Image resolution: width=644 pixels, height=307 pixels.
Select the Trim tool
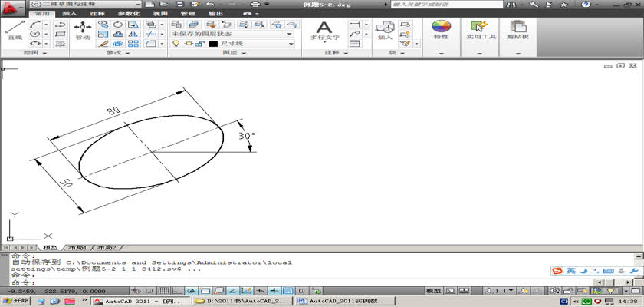coord(151,34)
